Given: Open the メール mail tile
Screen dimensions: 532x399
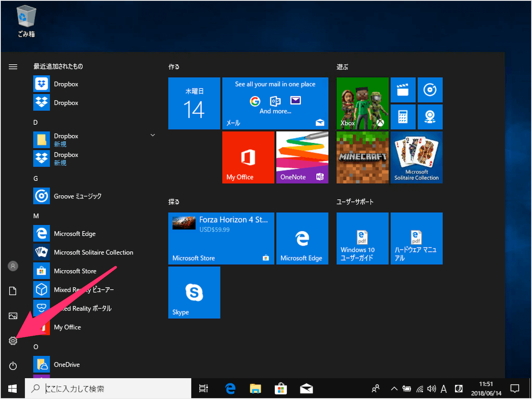Looking at the screenshot, I should point(275,103).
